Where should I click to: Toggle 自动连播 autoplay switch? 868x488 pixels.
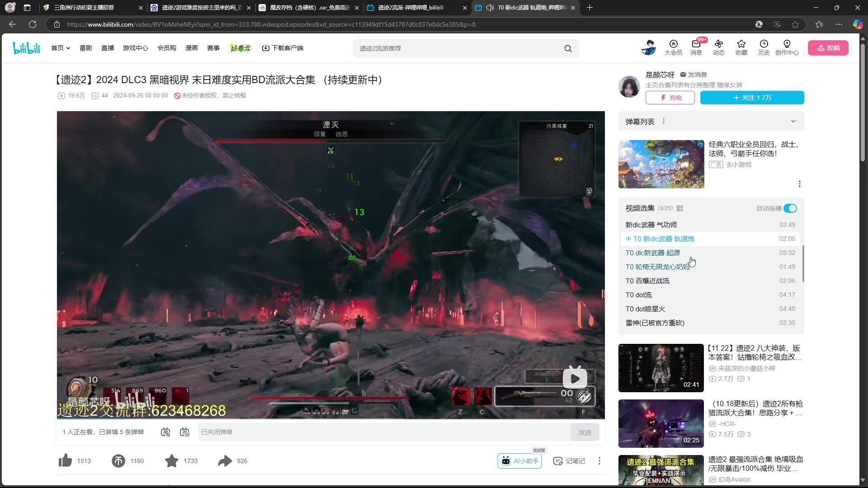pyautogui.click(x=790, y=208)
